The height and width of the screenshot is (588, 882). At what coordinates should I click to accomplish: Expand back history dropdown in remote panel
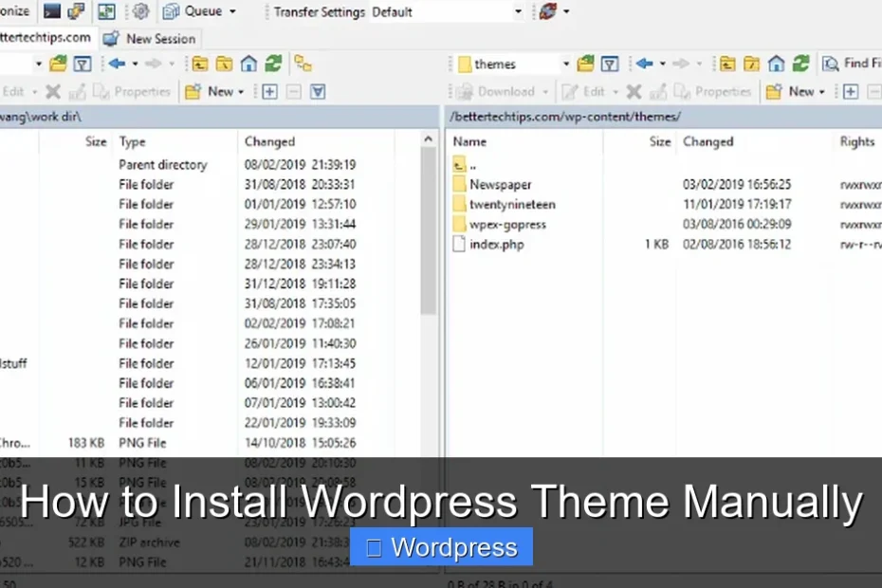(663, 64)
